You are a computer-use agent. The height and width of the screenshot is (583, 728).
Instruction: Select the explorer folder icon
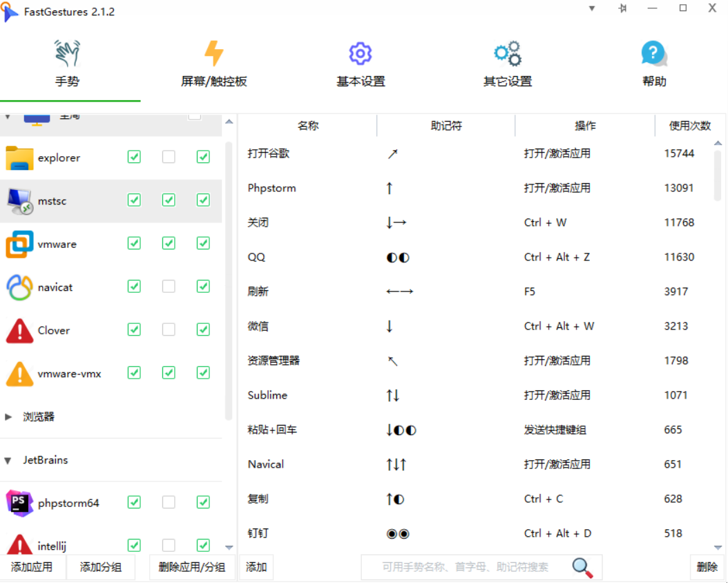19,157
